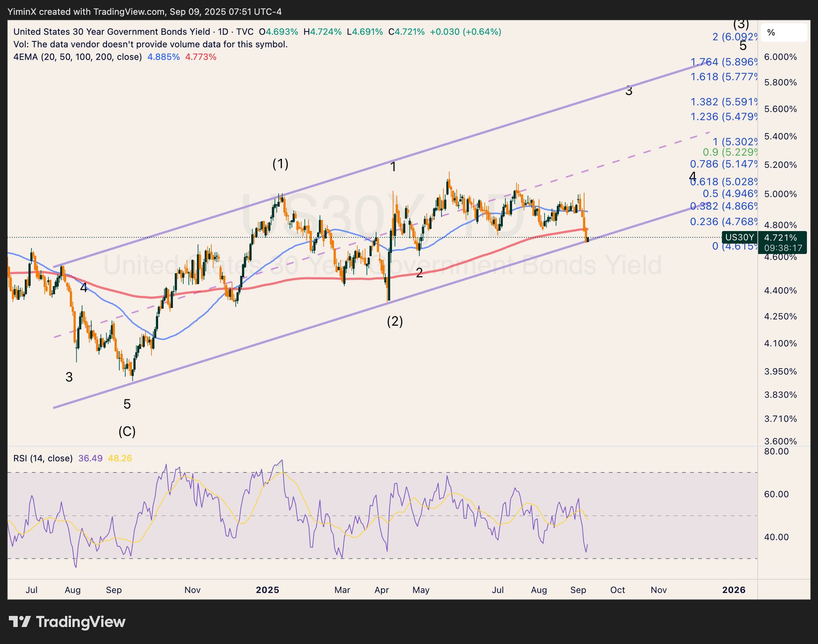This screenshot has height=644, width=818.
Task: Click the 0.9 (5.229%) green Fibonacci label
Action: pos(730,152)
